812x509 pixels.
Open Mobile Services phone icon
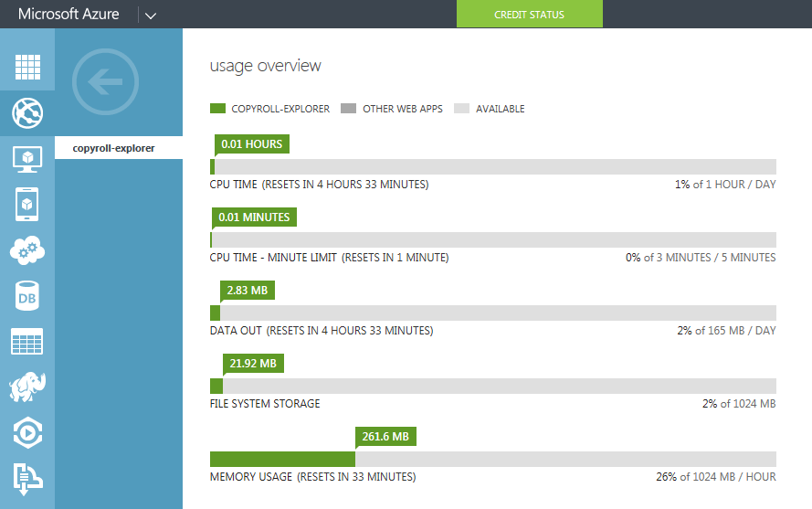coord(26,204)
